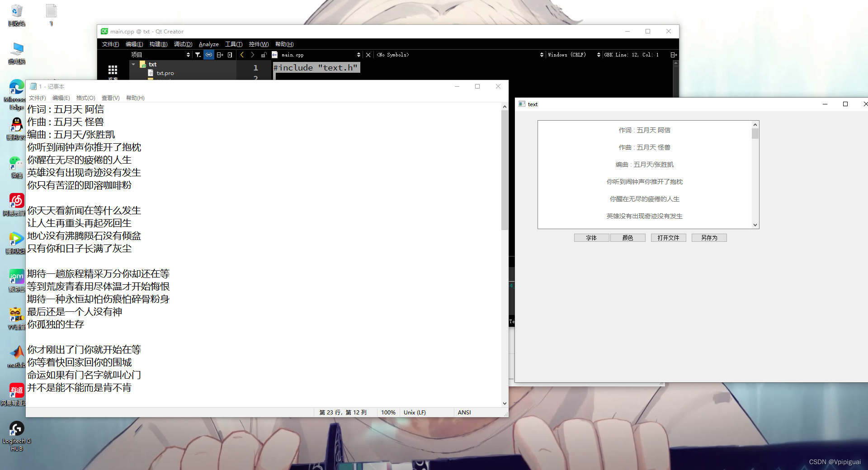Click the 另存为 button
This screenshot has height=470, width=868.
(x=709, y=238)
